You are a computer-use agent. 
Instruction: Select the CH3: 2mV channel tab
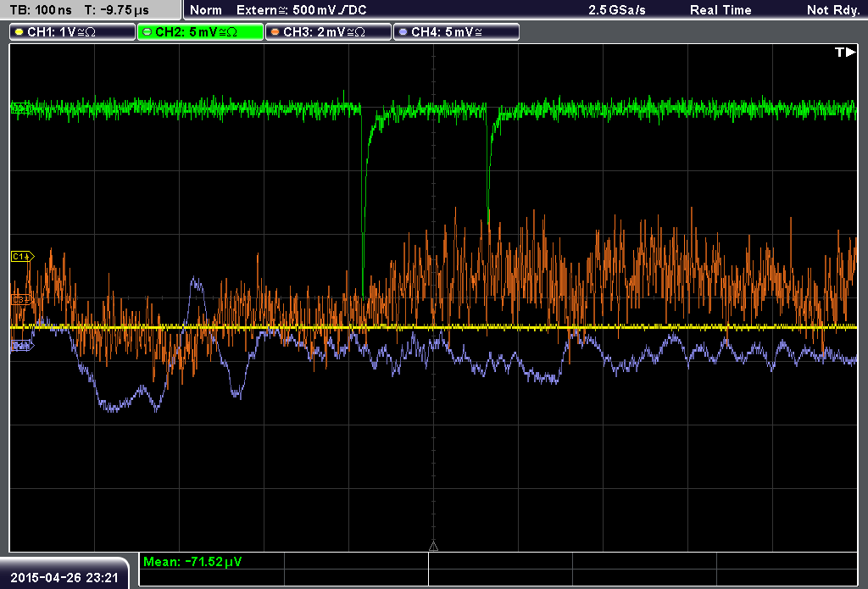[328, 32]
